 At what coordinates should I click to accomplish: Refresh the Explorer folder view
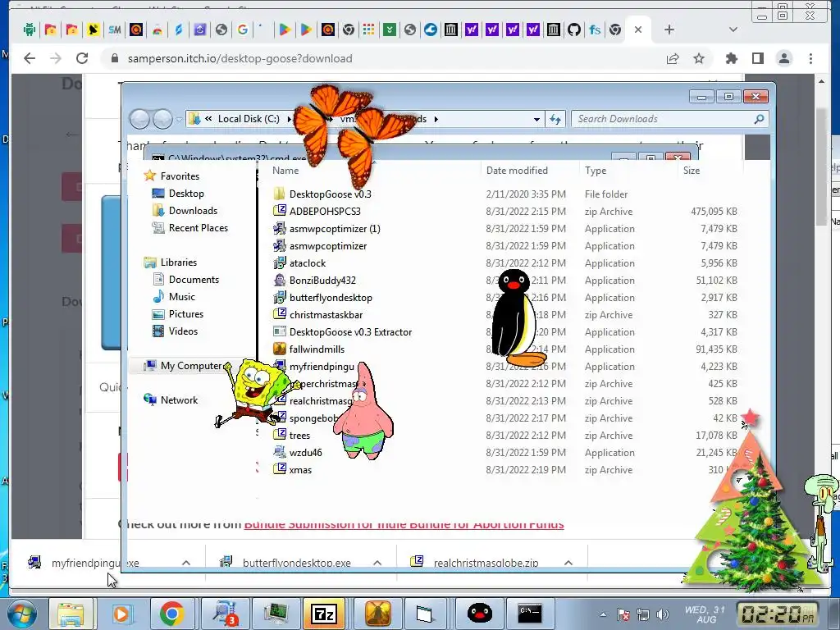coord(555,119)
